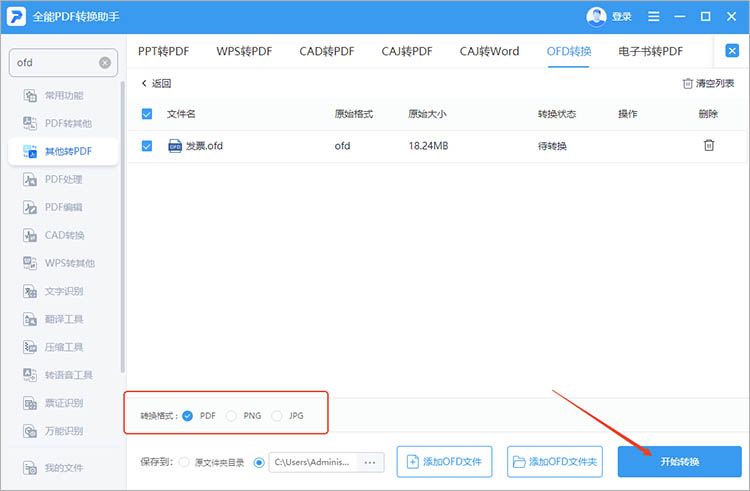Switch to CAJ转Word tab
This screenshot has height=491, width=750.
tap(489, 51)
